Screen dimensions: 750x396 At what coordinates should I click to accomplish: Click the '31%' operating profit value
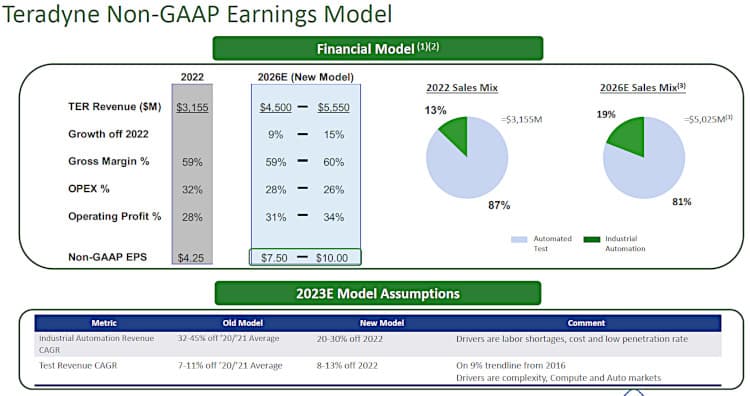click(x=276, y=217)
